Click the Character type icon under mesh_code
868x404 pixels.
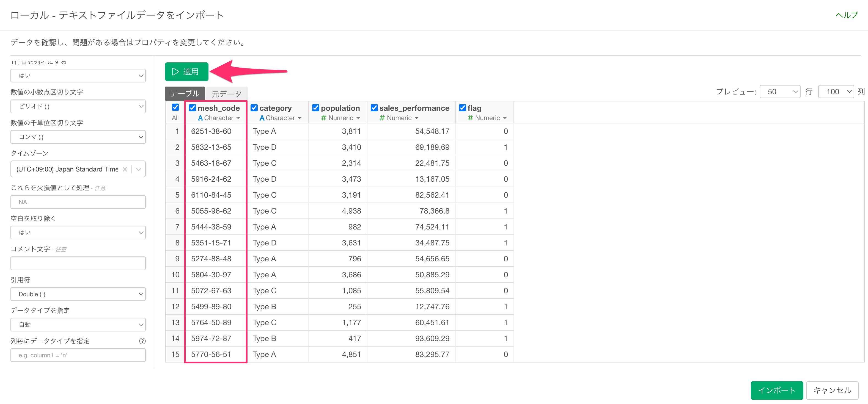pos(200,118)
